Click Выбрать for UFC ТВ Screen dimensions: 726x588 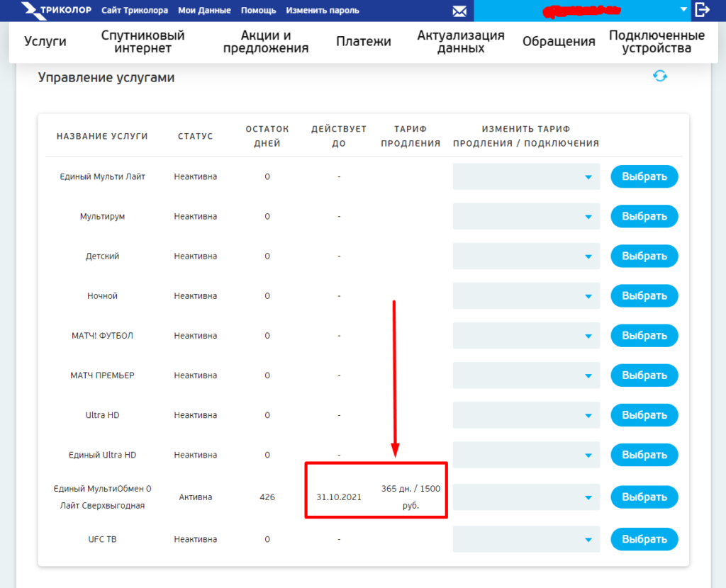644,539
